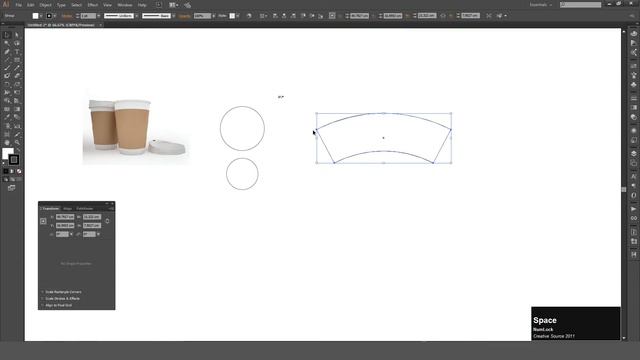Open the Layers panel in right dock
The image size is (640, 360).
(x=633, y=153)
